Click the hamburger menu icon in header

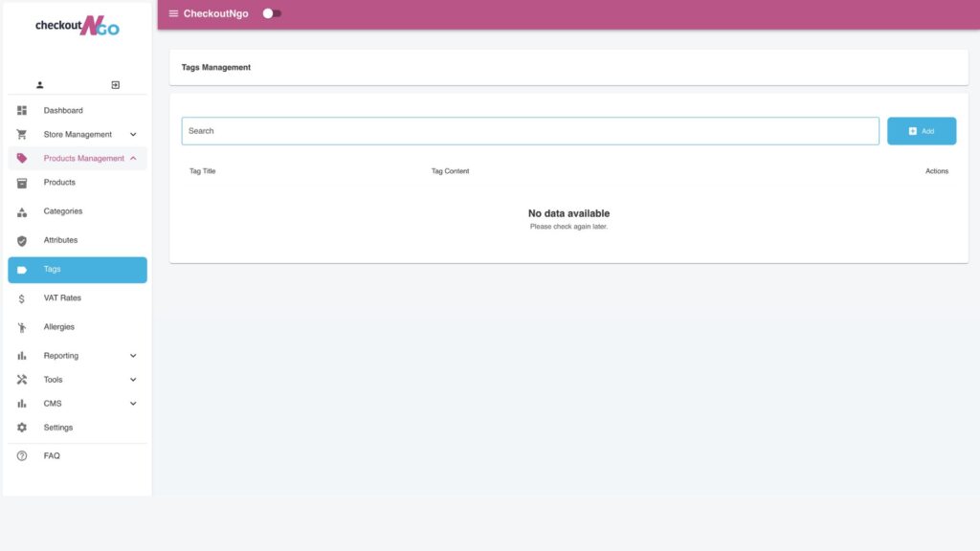(173, 13)
